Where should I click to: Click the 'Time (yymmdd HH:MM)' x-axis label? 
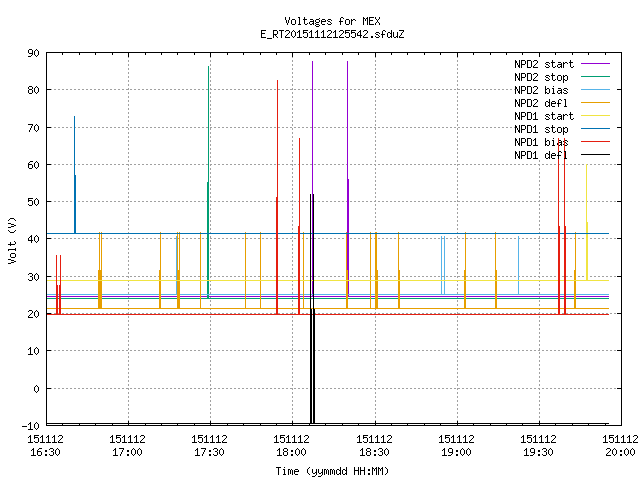click(332, 471)
